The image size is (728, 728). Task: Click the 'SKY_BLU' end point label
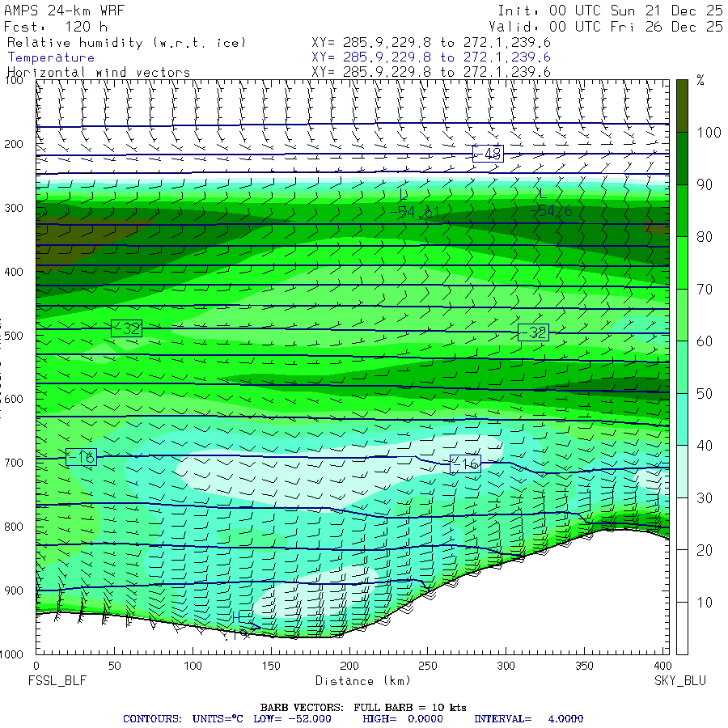[x=680, y=681]
